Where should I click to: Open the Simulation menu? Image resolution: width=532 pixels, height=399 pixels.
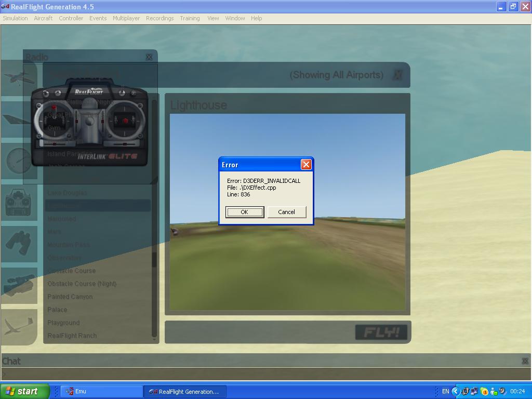click(15, 18)
